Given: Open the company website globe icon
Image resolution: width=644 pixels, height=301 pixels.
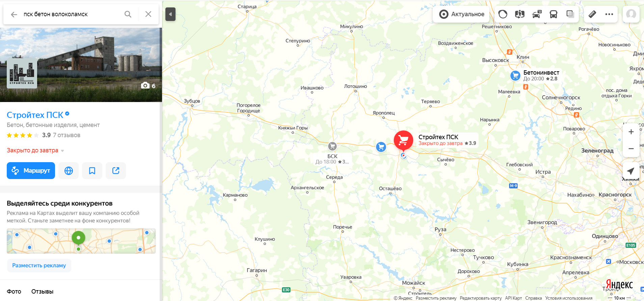Looking at the screenshot, I should pos(69,171).
